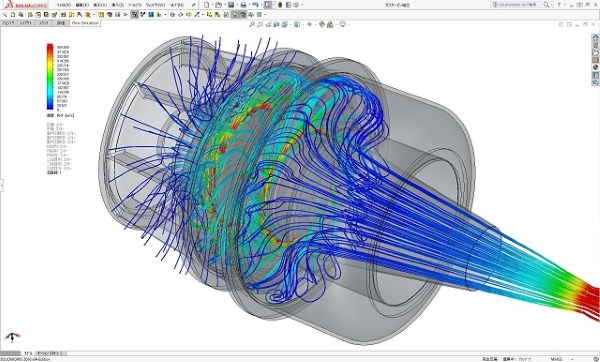The image size is (600, 362).
Task: Click the Undo arrow icon
Action: click(x=255, y=5)
